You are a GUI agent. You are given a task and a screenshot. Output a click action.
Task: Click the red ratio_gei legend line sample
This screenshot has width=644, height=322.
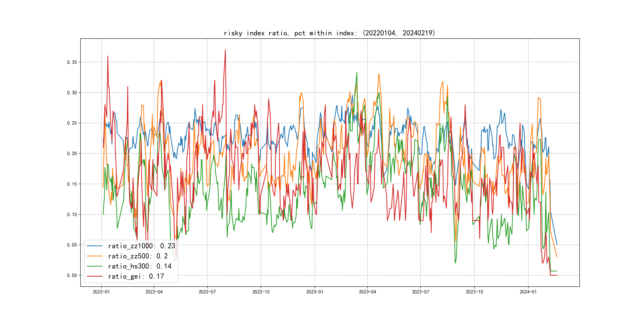tap(94, 276)
